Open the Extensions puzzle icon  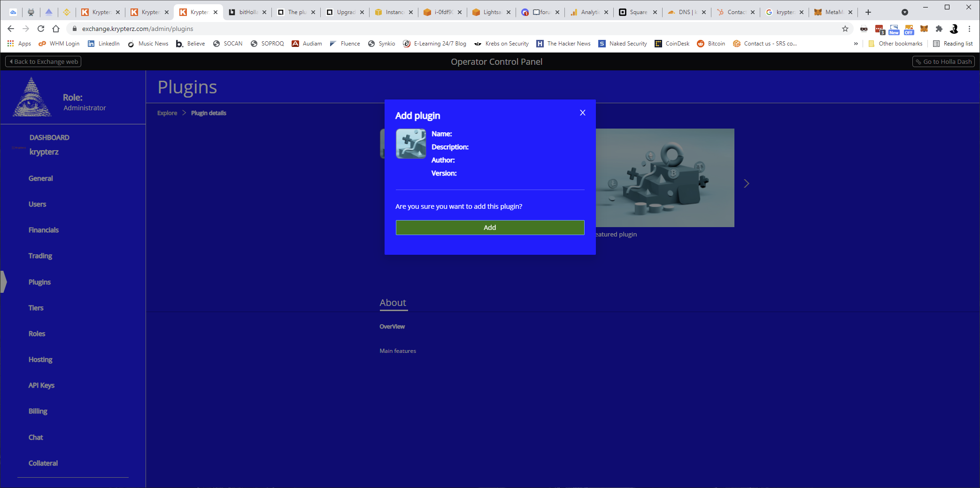pyautogui.click(x=939, y=29)
